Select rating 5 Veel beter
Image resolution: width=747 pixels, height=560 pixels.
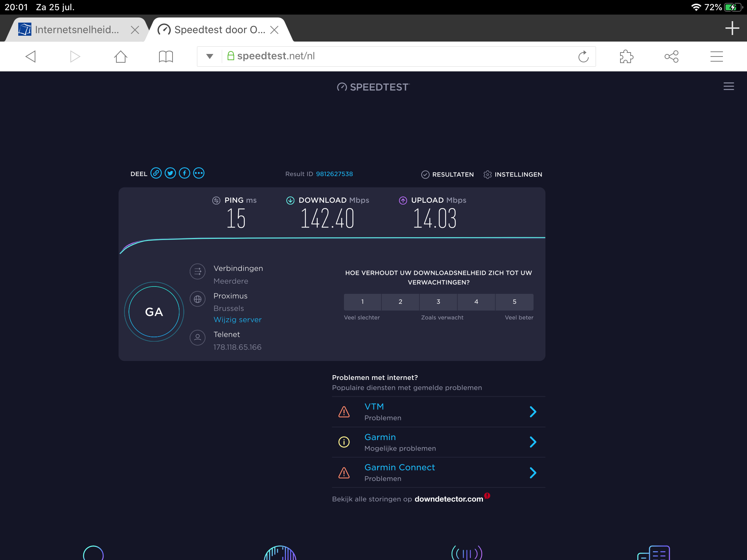click(514, 302)
